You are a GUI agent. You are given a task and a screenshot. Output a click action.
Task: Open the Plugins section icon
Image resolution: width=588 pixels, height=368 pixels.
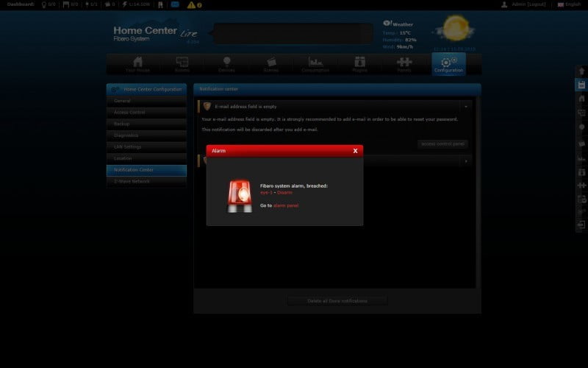pos(359,64)
